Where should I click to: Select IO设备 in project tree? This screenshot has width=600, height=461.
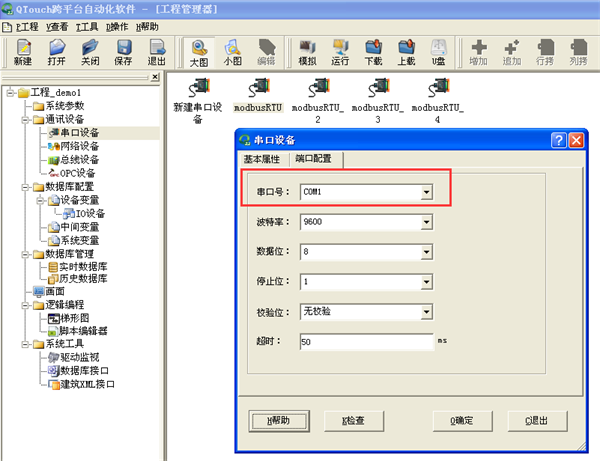click(84, 213)
